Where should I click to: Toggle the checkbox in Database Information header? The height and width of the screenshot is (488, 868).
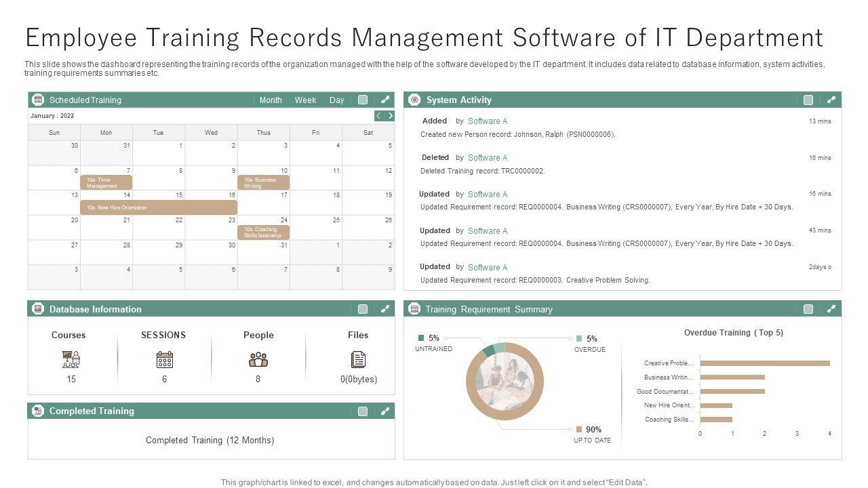(363, 309)
